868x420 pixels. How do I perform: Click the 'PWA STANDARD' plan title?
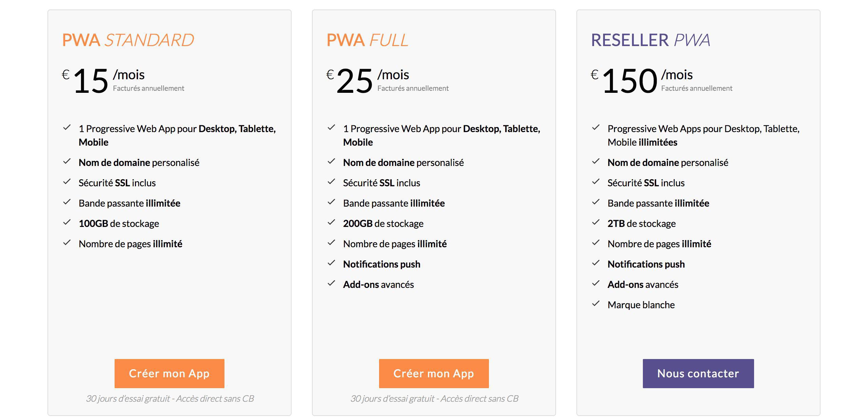tap(128, 40)
